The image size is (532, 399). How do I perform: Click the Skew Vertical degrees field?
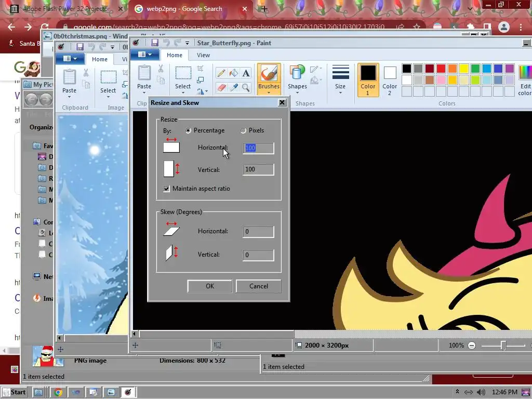click(x=259, y=255)
